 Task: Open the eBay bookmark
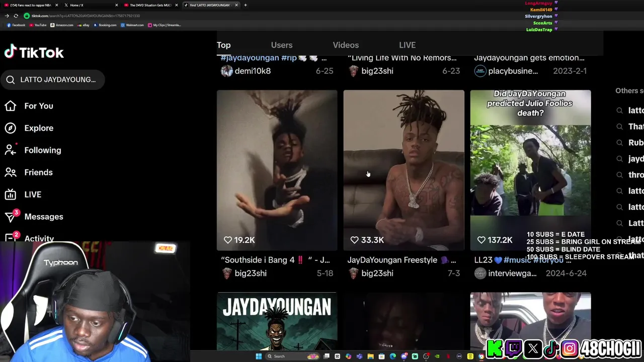(x=84, y=25)
